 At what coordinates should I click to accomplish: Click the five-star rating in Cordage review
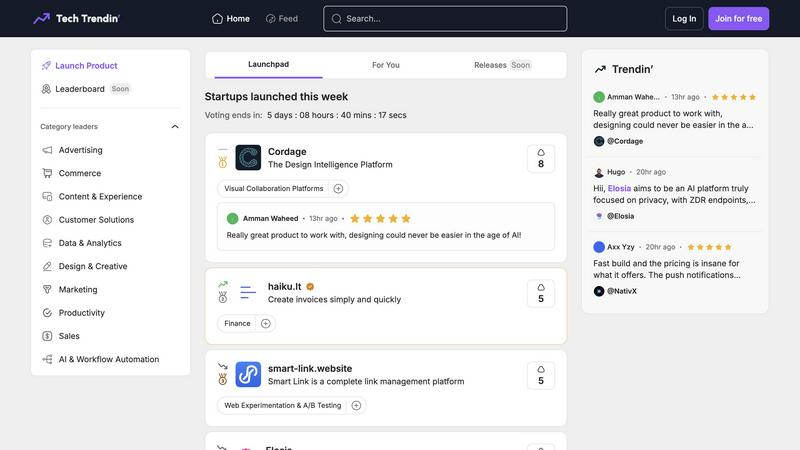[x=380, y=219]
